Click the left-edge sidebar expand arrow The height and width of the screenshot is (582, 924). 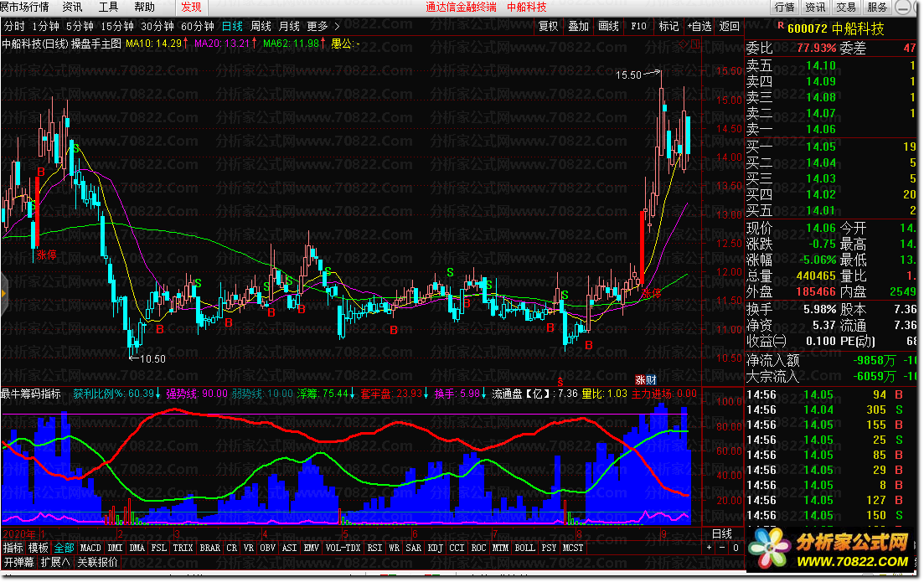pyautogui.click(x=3, y=293)
